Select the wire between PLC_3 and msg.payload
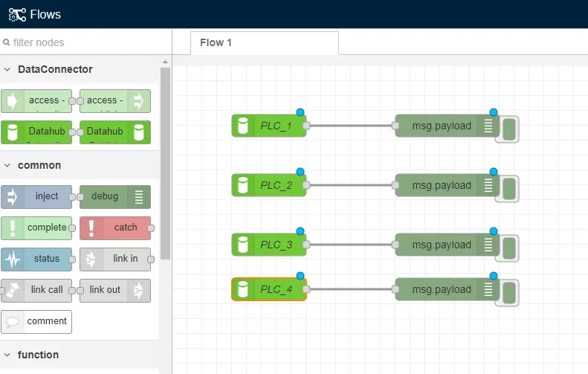 tap(351, 245)
